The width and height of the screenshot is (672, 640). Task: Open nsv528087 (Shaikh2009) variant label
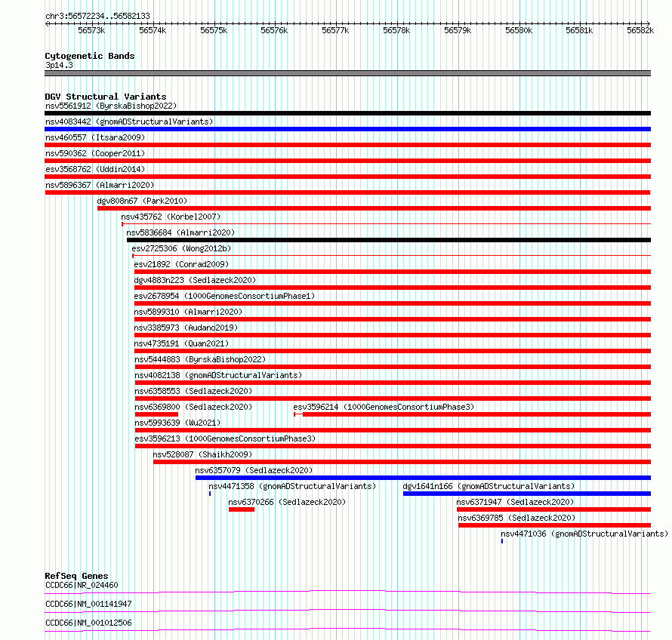pyautogui.click(x=202, y=454)
